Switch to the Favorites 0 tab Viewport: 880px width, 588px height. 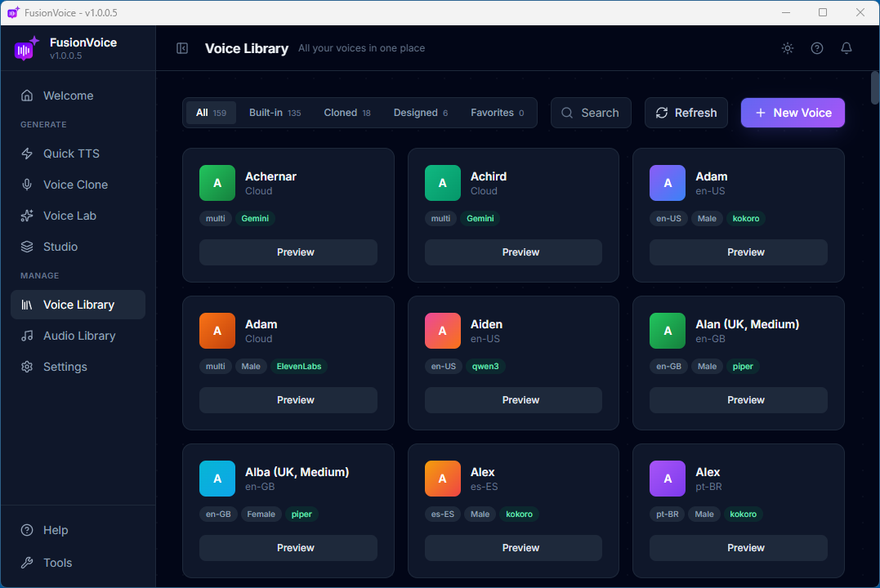tap(498, 113)
